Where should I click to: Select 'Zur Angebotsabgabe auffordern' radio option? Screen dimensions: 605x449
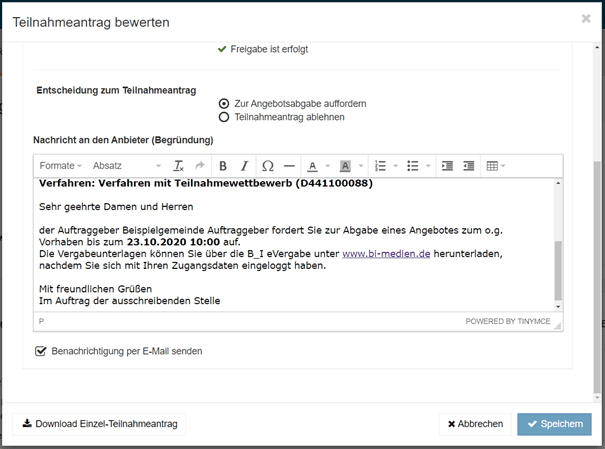(224, 103)
